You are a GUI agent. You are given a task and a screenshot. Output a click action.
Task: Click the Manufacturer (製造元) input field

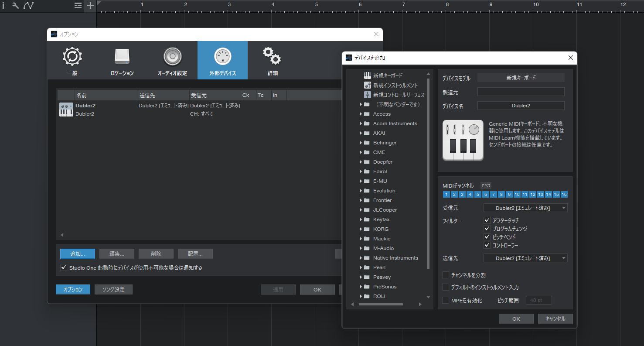click(521, 92)
